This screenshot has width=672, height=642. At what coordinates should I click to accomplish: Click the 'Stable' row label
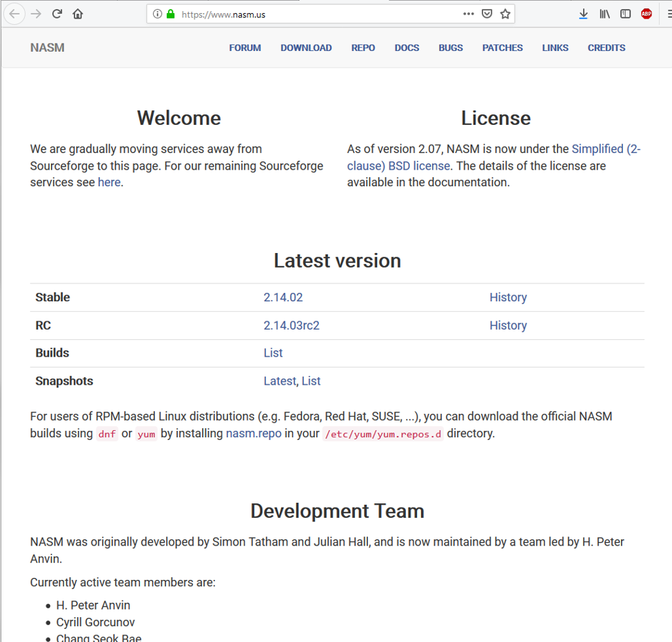point(52,297)
